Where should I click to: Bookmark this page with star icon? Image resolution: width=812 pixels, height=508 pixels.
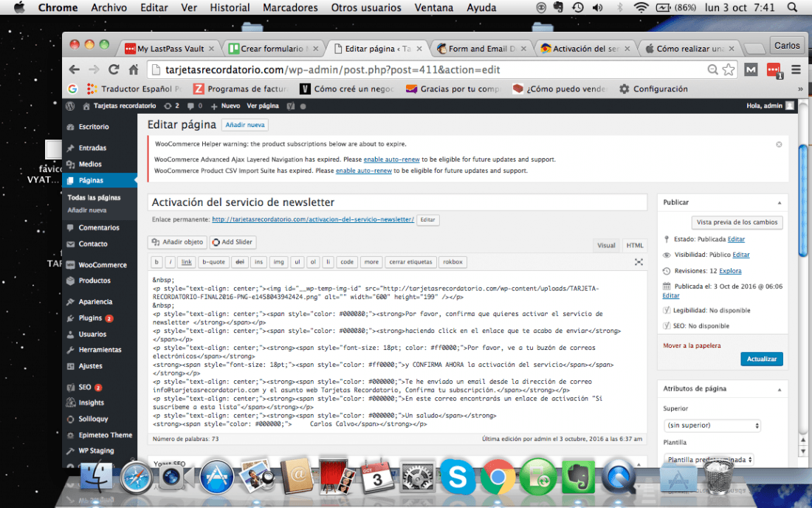(x=729, y=70)
